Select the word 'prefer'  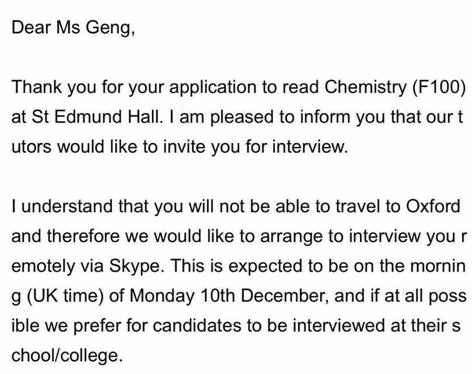[97, 326]
